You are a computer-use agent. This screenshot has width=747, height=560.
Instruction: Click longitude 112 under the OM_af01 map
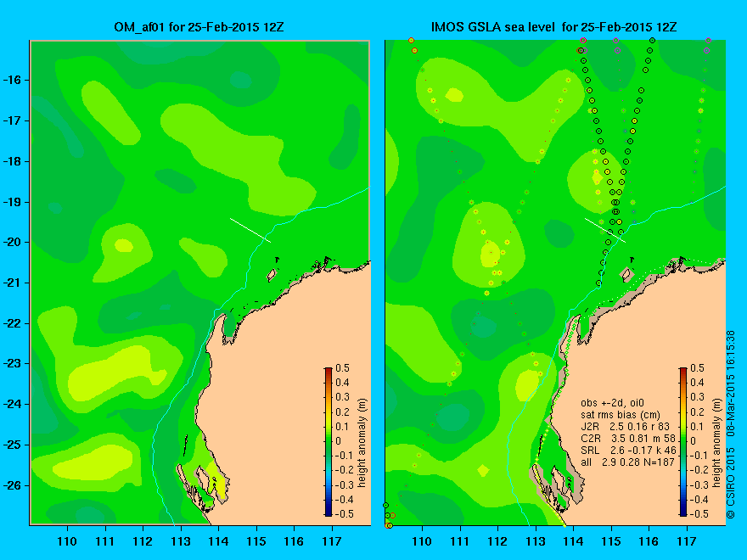pyautogui.click(x=143, y=541)
